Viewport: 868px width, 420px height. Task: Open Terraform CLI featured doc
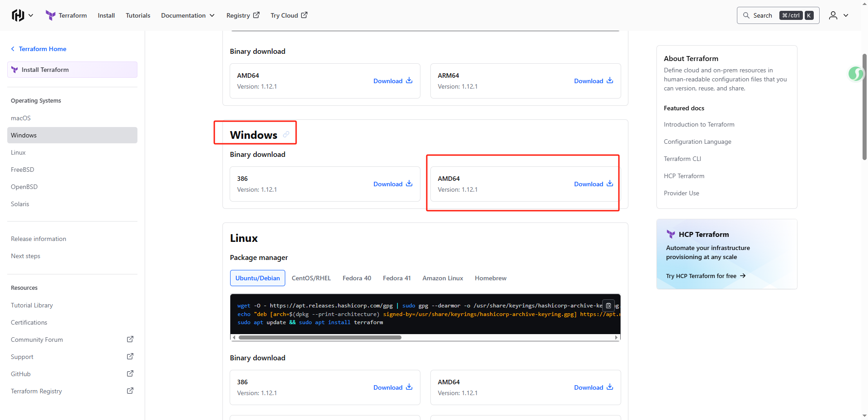tap(682, 159)
